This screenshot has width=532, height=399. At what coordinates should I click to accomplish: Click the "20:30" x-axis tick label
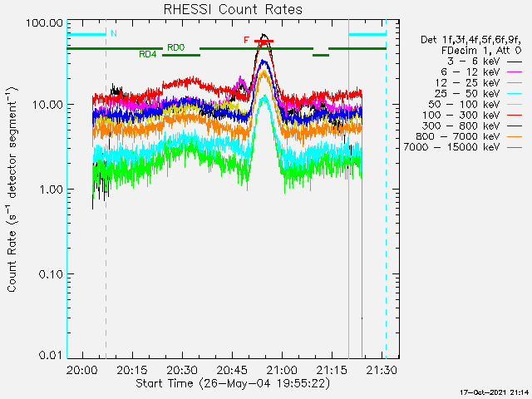coord(182,370)
